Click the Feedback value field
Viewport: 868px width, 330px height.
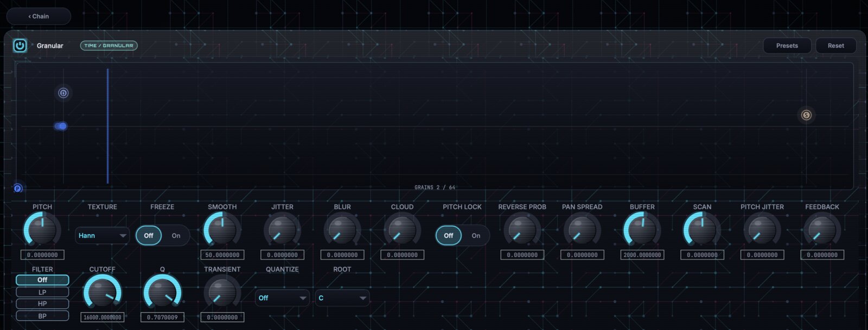point(822,255)
